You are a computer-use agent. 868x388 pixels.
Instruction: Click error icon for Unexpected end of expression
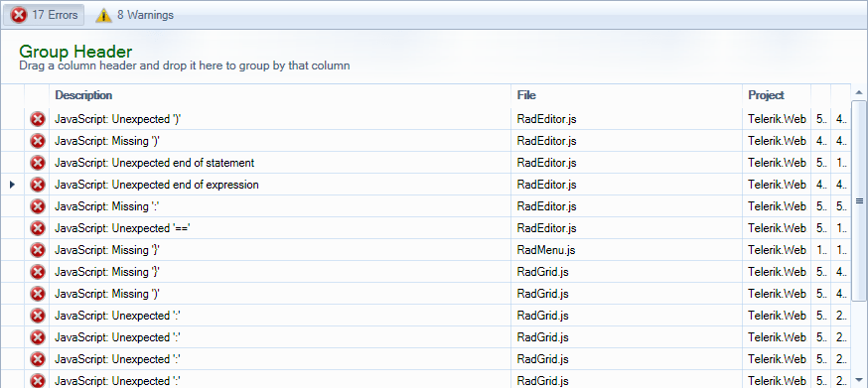pyautogui.click(x=37, y=185)
